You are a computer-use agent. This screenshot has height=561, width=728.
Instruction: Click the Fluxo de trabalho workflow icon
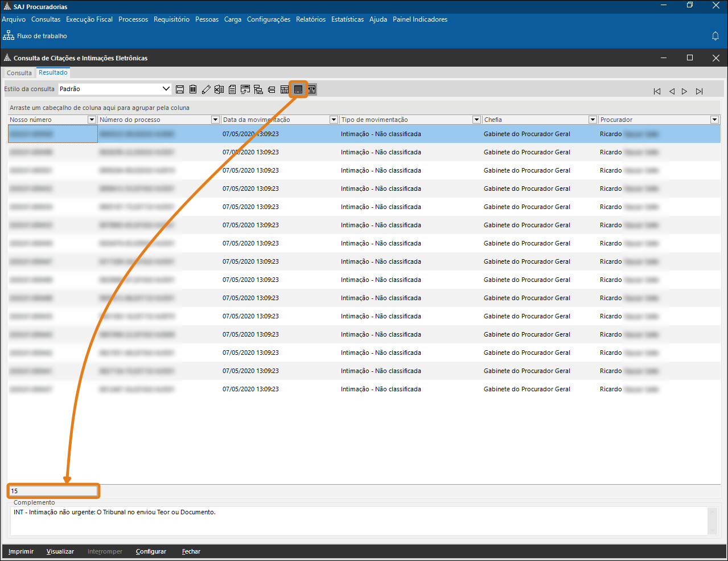pos(9,35)
